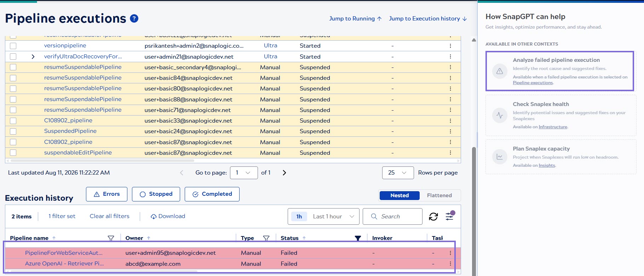This screenshot has height=276, width=644.
Task: Click chart icon on Plan Snaplex capacity card
Action: coord(500,157)
